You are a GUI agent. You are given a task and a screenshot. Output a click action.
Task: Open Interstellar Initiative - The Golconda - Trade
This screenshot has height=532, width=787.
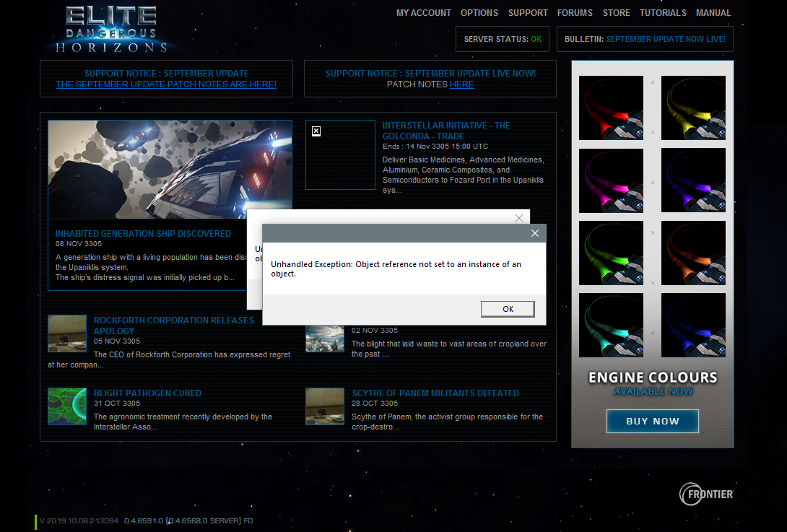pos(446,131)
